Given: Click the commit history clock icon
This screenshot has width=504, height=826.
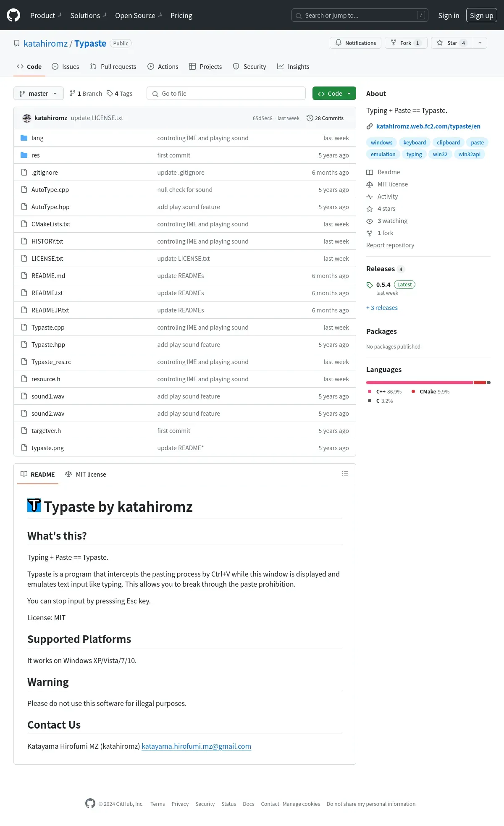Looking at the screenshot, I should point(310,118).
